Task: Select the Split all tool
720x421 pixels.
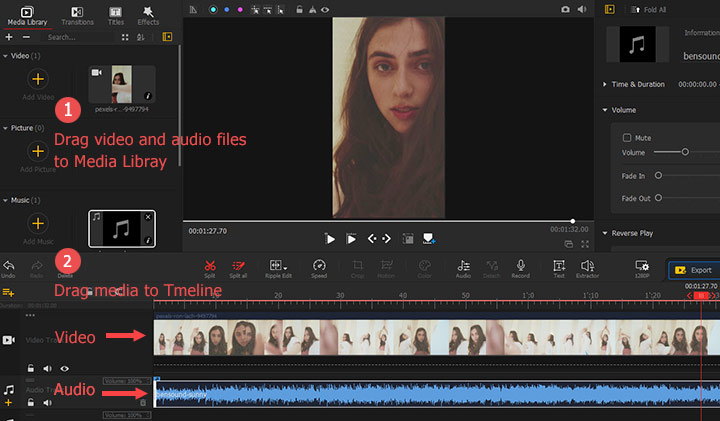Action: tap(239, 265)
